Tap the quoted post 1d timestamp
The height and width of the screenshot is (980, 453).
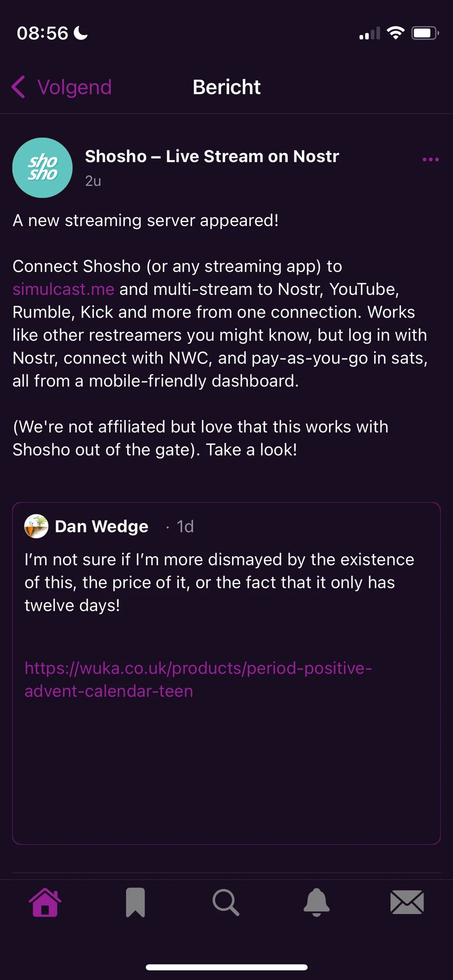click(x=185, y=527)
